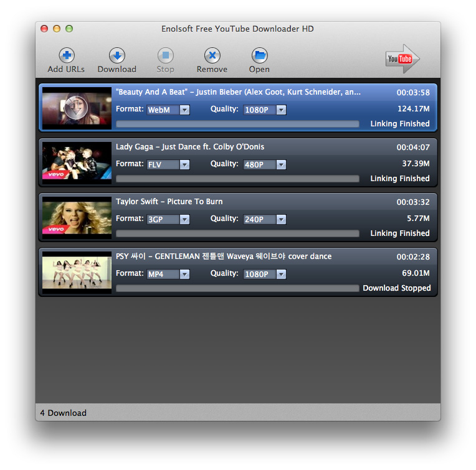Expand the FLV format dropdown for Lady Gaga
The width and height of the screenshot is (476, 470).
[168, 164]
